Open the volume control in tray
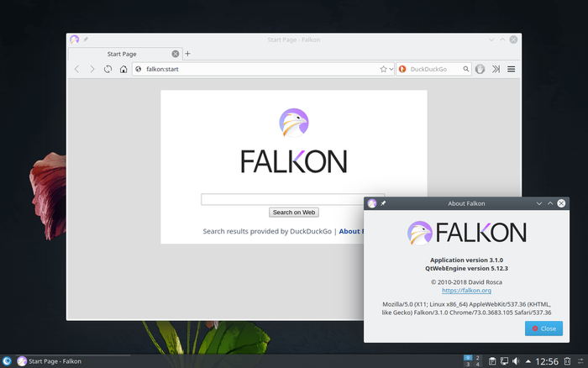This screenshot has width=588, height=368. (516, 361)
